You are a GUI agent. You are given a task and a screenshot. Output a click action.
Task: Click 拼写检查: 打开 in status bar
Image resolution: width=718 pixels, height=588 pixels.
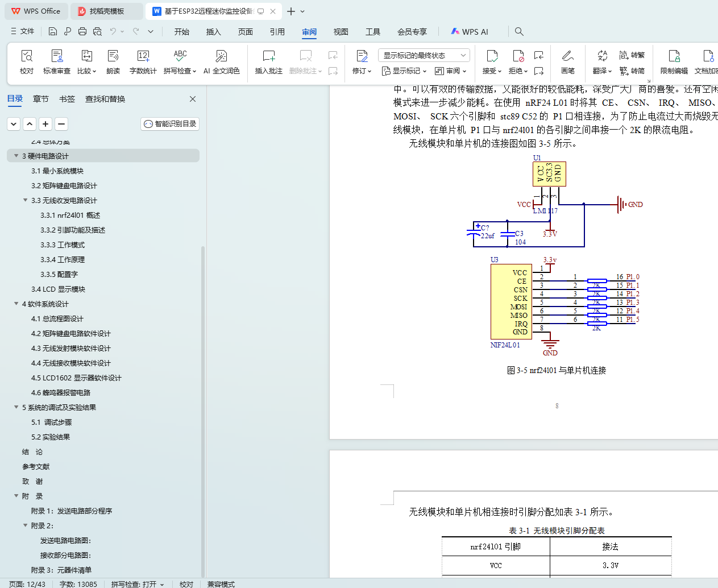pyautogui.click(x=138, y=584)
